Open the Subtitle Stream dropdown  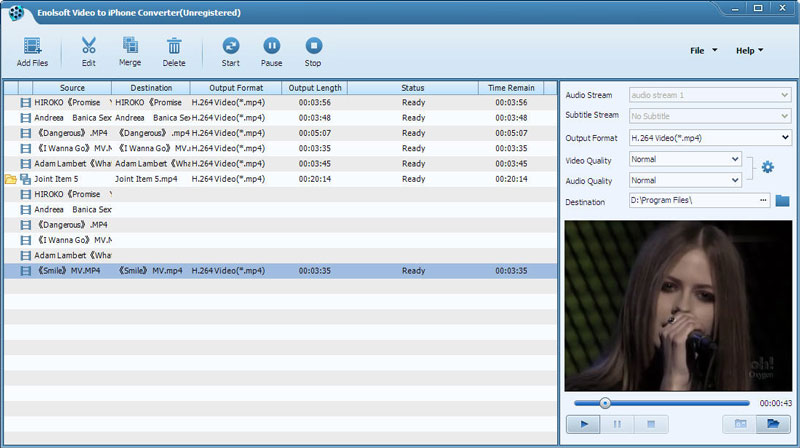[x=710, y=116]
